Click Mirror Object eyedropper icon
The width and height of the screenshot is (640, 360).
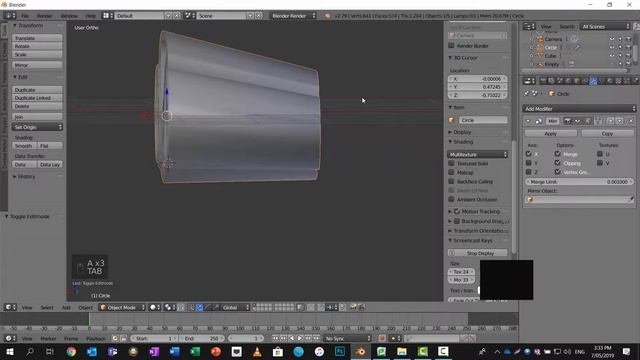coord(631,199)
